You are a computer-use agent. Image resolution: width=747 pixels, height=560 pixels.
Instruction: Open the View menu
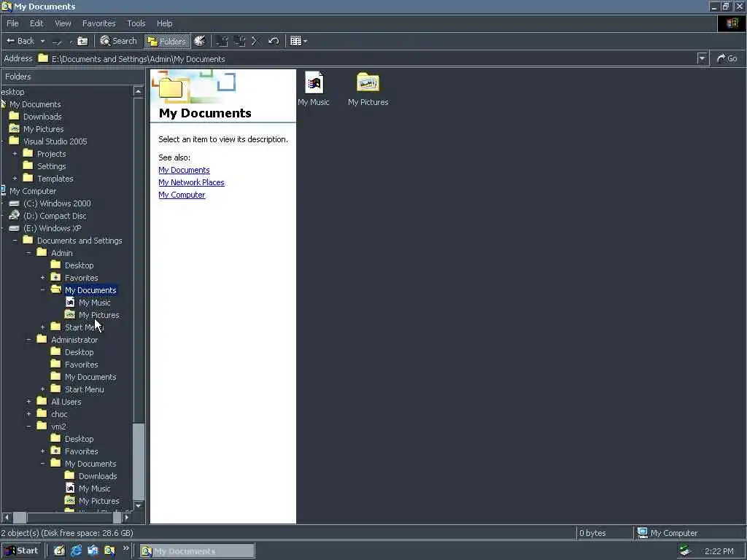coord(63,23)
